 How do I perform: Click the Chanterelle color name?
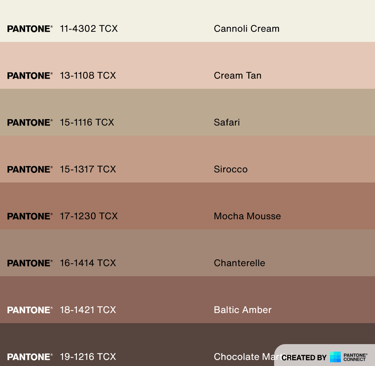(239, 263)
